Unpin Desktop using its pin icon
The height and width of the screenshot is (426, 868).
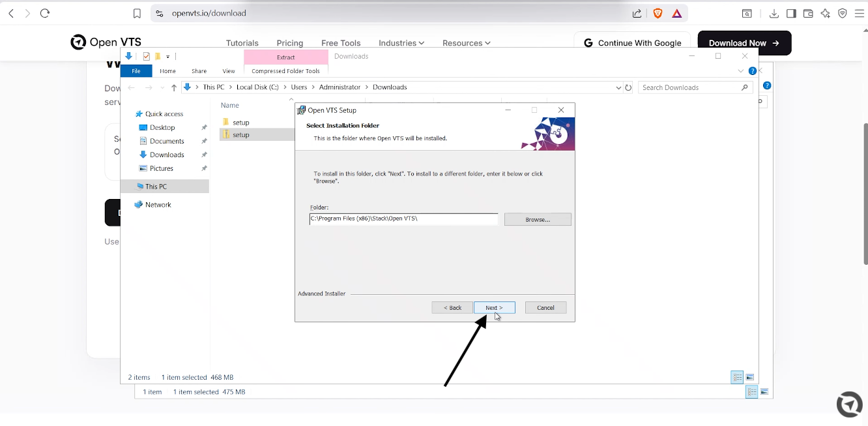click(204, 128)
